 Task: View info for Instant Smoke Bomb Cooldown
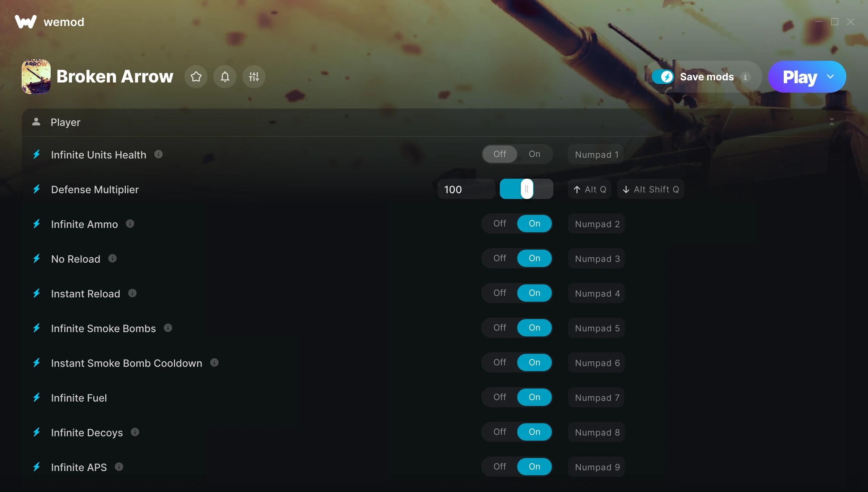pyautogui.click(x=214, y=363)
